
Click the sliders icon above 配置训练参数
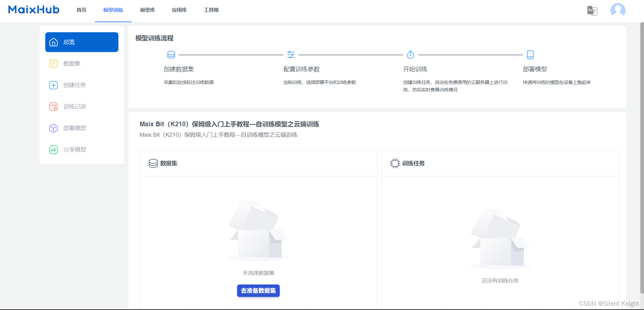(291, 55)
